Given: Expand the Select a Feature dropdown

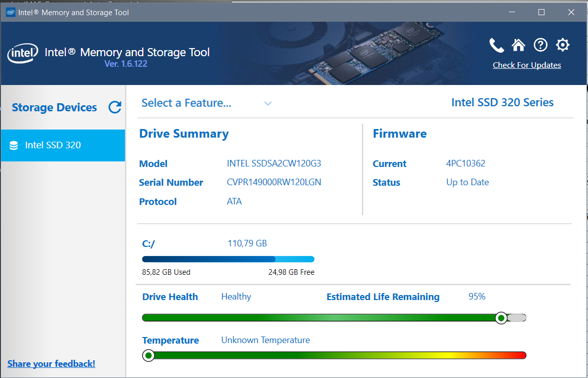Looking at the screenshot, I should pos(206,103).
